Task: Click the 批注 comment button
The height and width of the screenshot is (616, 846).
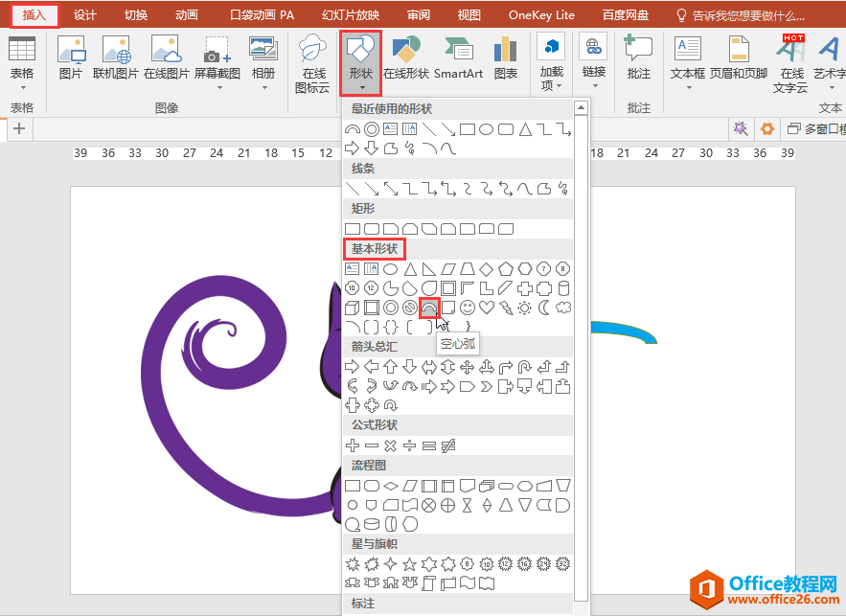Action: tap(638, 59)
